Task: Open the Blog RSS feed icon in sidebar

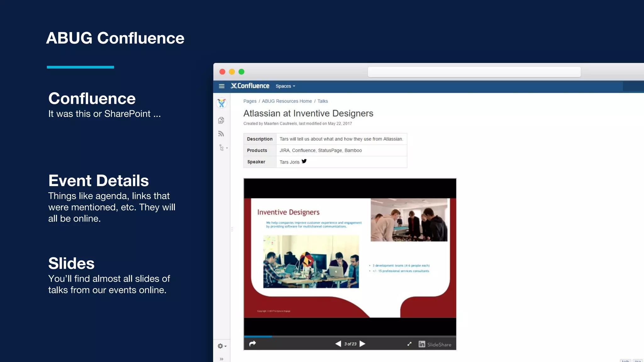Action: pos(221,134)
